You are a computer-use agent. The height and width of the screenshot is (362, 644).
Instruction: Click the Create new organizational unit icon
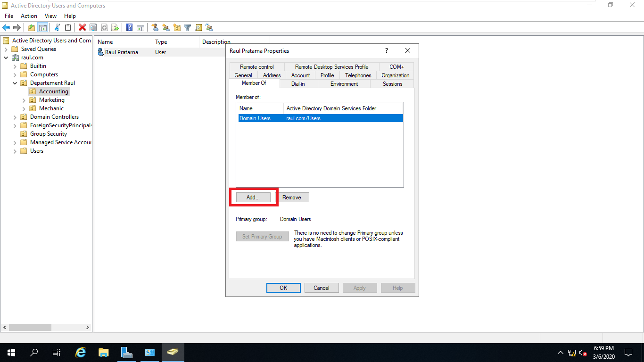point(176,28)
